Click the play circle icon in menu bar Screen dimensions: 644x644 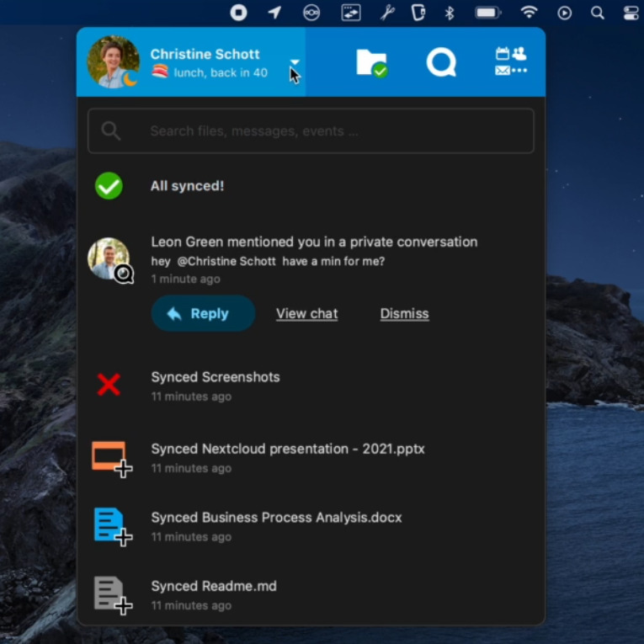coord(564,13)
